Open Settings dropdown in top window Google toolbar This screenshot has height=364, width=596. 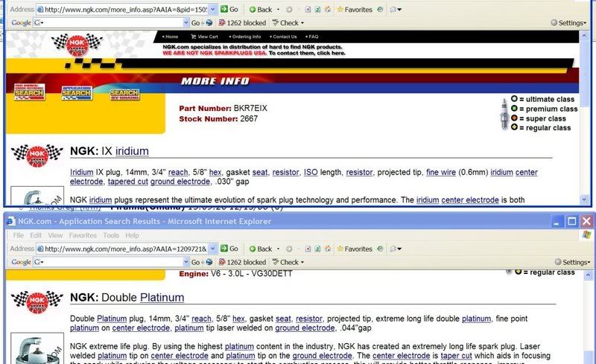[x=585, y=23]
